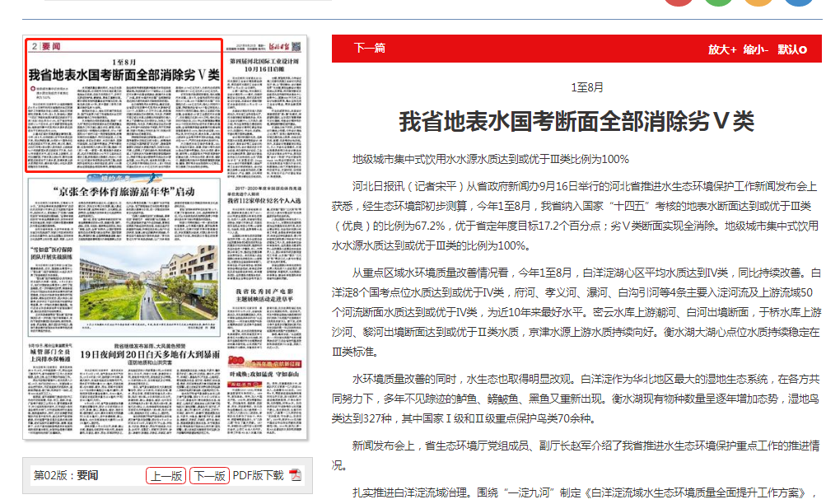This screenshot has height=504, width=826.
Task: Open the 第四届河北国际工业设计周 article
Action: [x=264, y=66]
